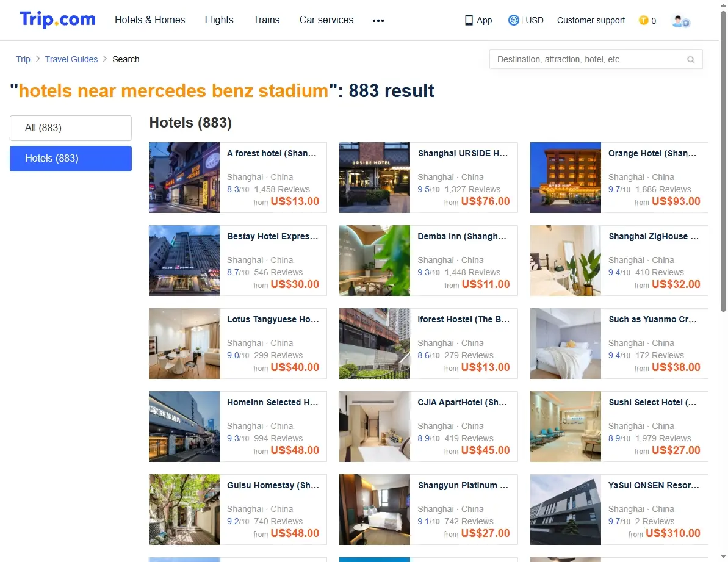Open YaSui ONSEN Resort photo

coord(566,510)
